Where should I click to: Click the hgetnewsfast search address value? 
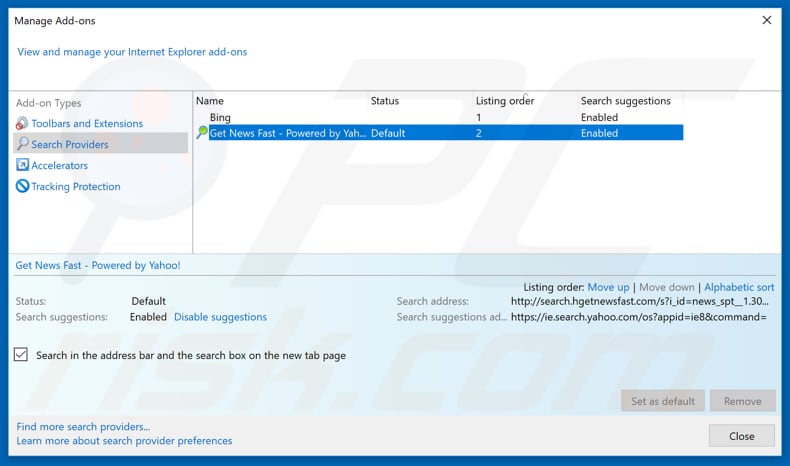(640, 301)
